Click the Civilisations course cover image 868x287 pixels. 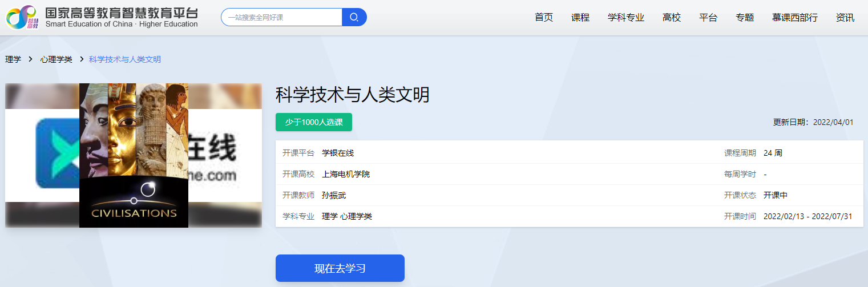(x=134, y=155)
